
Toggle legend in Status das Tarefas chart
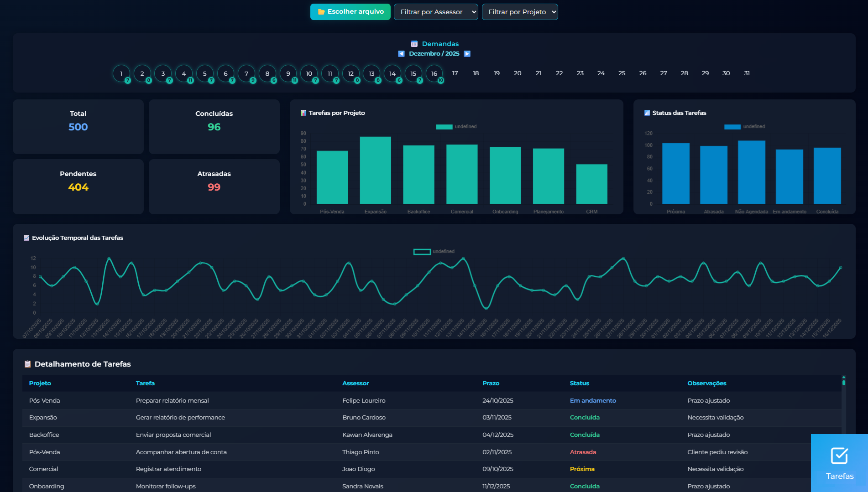click(744, 127)
